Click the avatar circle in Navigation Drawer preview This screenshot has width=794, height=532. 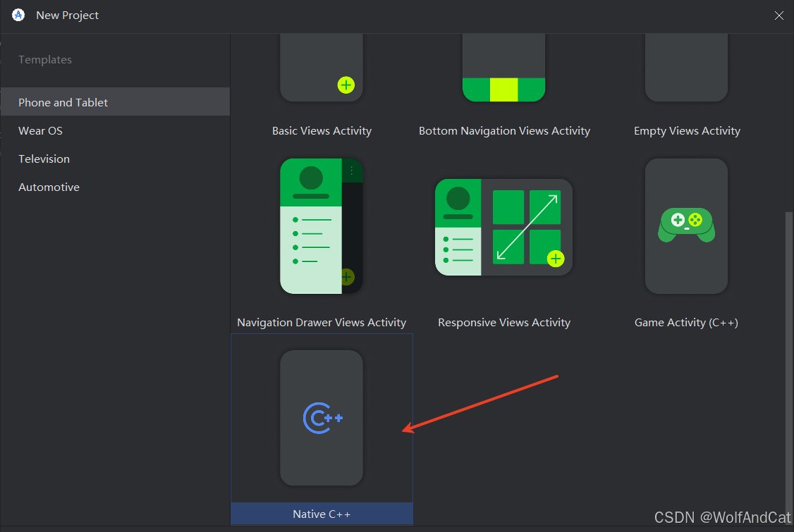coord(311,178)
